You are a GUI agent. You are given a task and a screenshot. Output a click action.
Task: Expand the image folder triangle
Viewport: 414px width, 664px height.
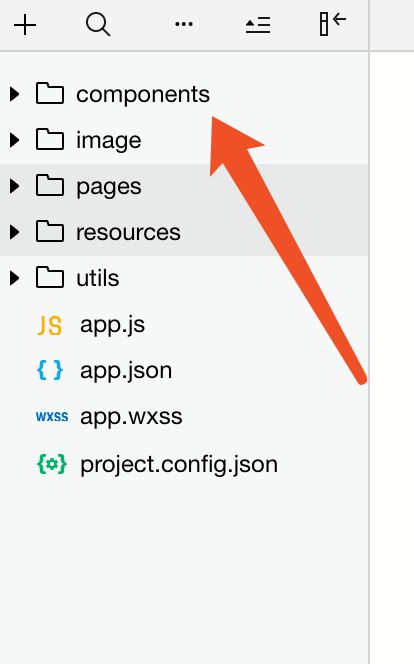14,140
